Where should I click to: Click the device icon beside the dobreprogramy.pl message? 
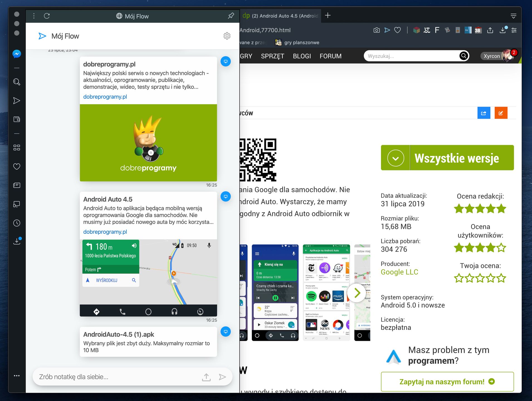point(226,61)
